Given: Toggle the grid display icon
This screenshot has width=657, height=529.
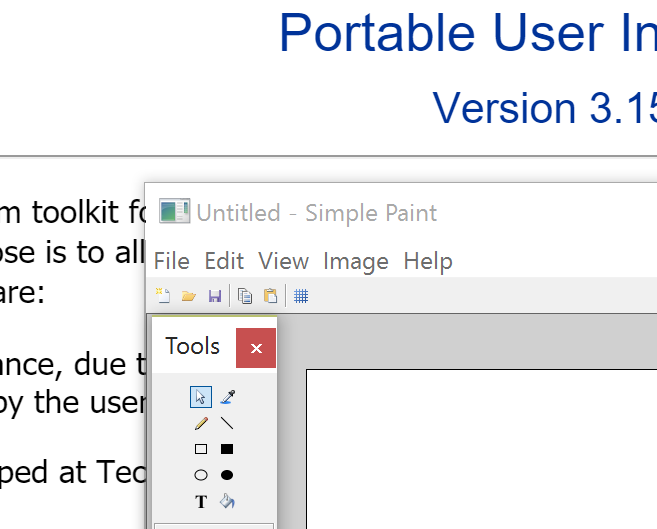Looking at the screenshot, I should pos(301,296).
